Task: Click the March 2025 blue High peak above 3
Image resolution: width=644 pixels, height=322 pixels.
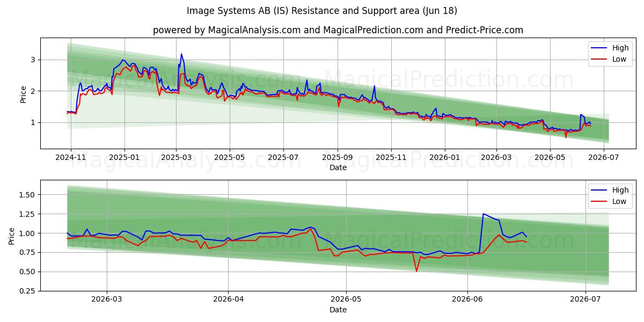Action: 181,54
